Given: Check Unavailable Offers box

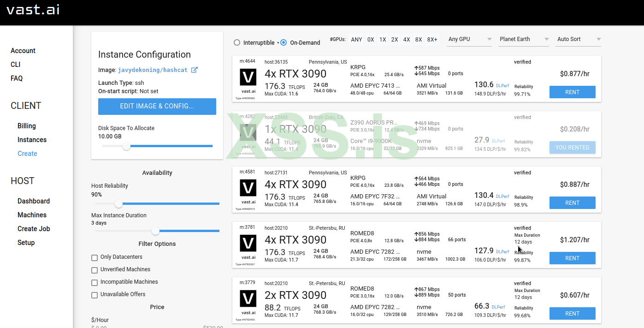Looking at the screenshot, I should pyautogui.click(x=95, y=295).
